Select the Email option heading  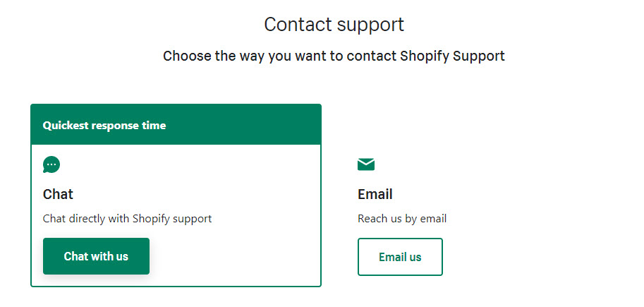(x=375, y=194)
